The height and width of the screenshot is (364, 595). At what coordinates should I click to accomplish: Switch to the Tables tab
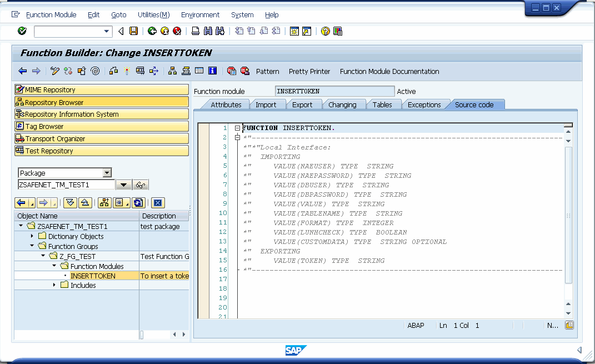[382, 105]
